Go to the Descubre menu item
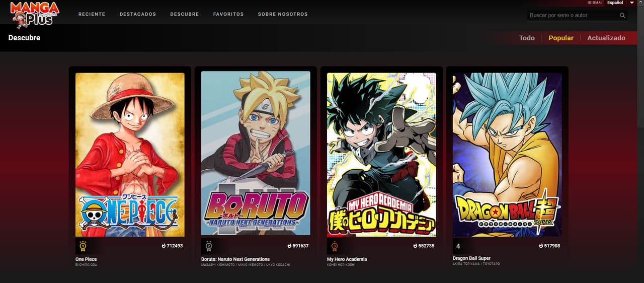This screenshot has height=283, width=644. tap(185, 14)
